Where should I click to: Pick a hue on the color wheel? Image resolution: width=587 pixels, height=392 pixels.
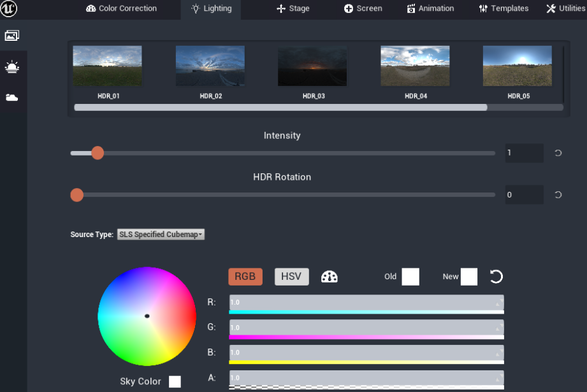tap(147, 316)
